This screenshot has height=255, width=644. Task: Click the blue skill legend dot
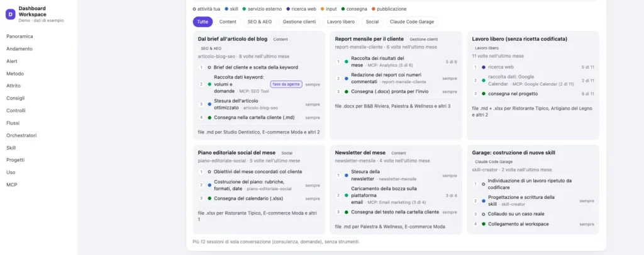[226, 9]
